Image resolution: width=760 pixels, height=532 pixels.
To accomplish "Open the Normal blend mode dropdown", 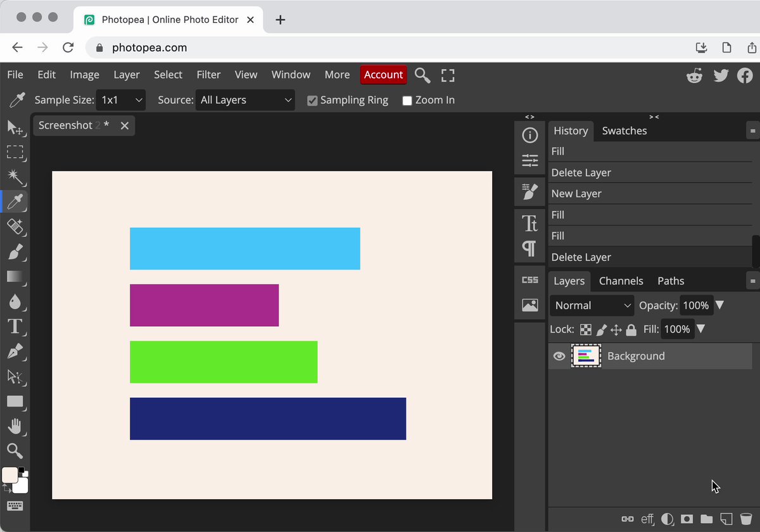I will [592, 305].
